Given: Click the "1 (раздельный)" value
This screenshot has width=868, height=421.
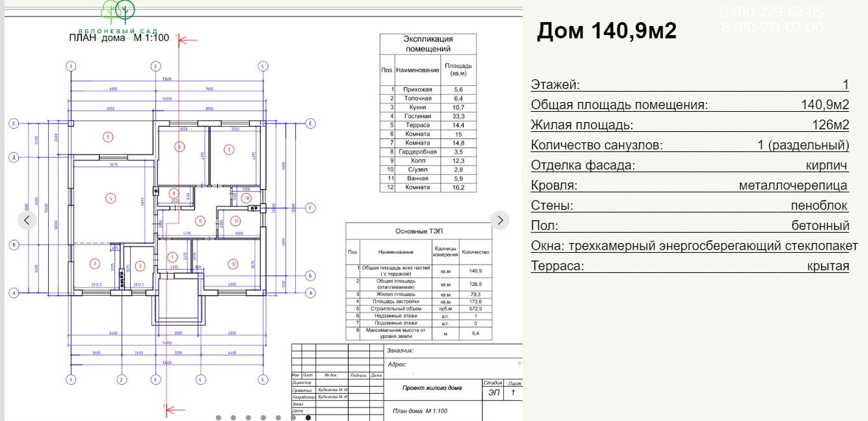Looking at the screenshot, I should click(x=804, y=146).
